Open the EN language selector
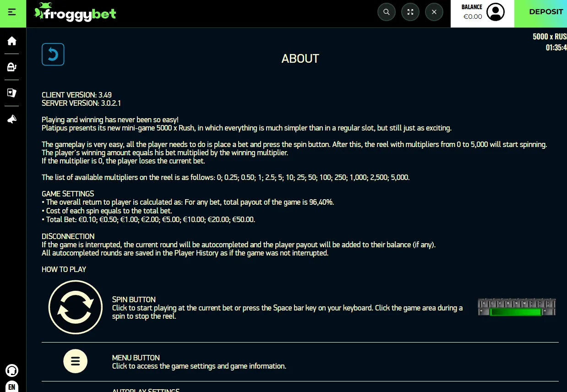567x392 pixels. [x=12, y=387]
